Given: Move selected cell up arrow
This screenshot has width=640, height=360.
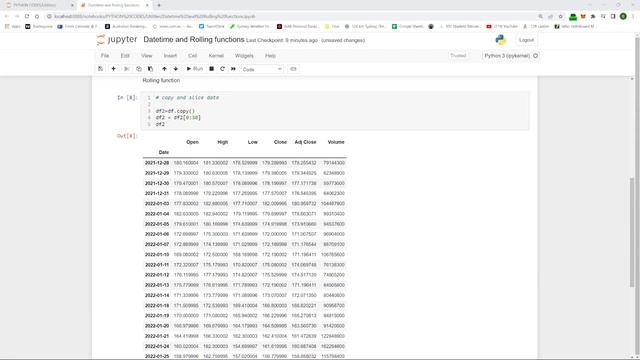Looking at the screenshot, I should 164,69.
